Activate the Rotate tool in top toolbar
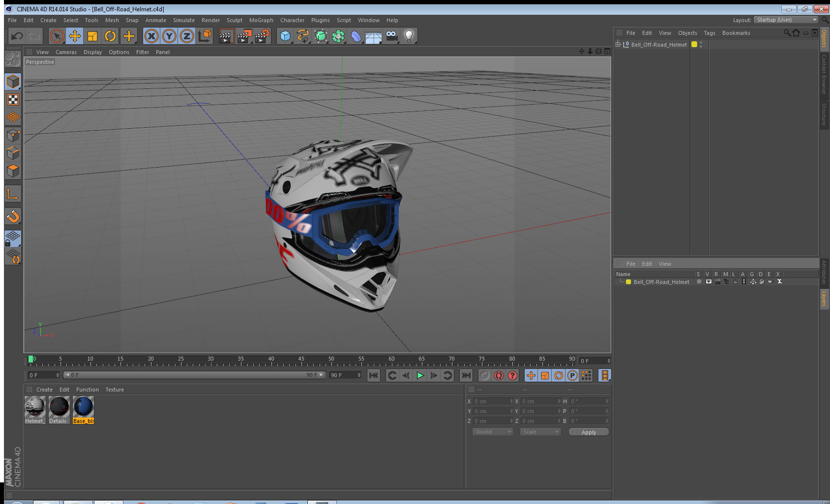 [x=110, y=36]
